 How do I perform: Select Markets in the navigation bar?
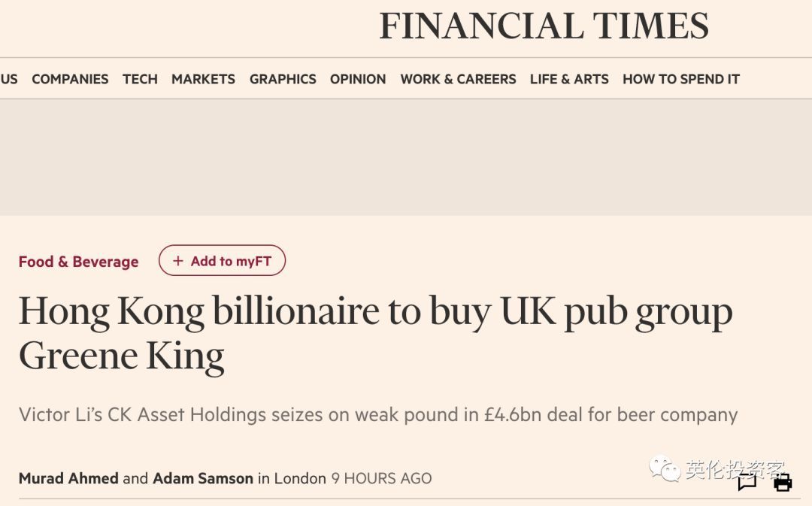coord(203,79)
